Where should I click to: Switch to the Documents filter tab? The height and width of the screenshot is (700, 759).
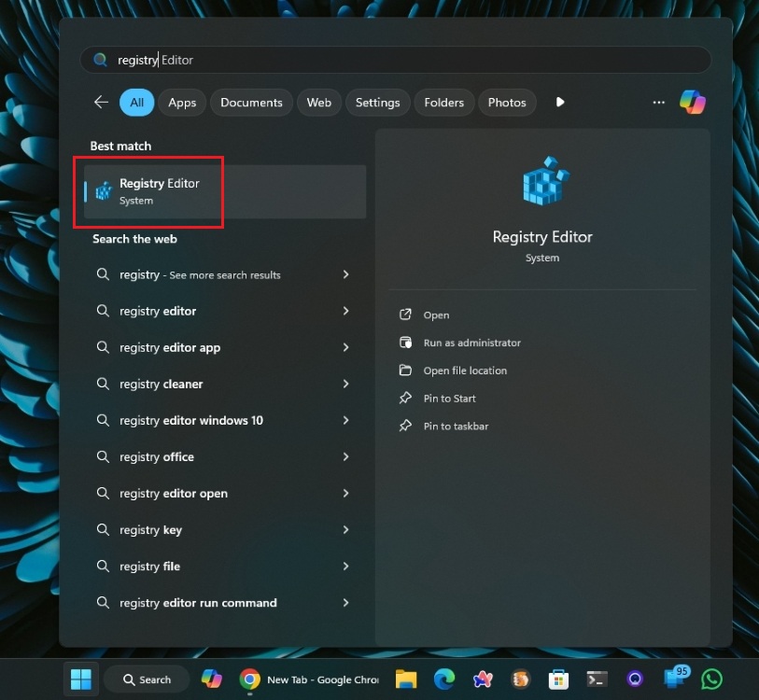point(251,102)
